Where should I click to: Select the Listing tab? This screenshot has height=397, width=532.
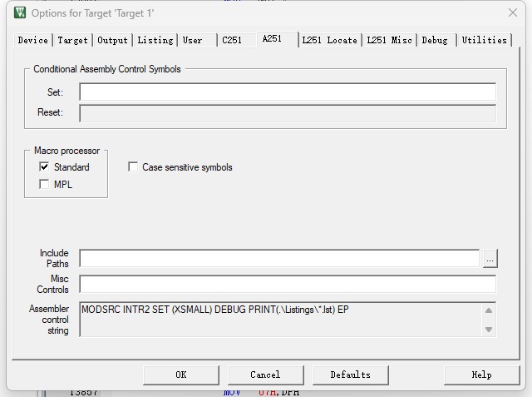(155, 40)
